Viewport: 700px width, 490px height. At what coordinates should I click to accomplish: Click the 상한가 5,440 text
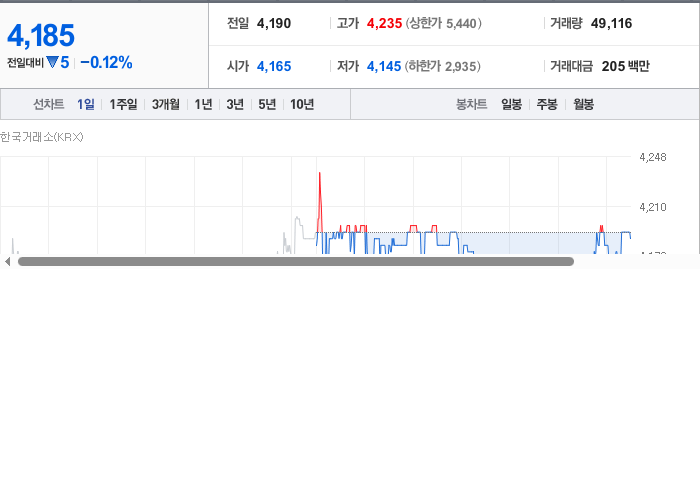(x=443, y=23)
